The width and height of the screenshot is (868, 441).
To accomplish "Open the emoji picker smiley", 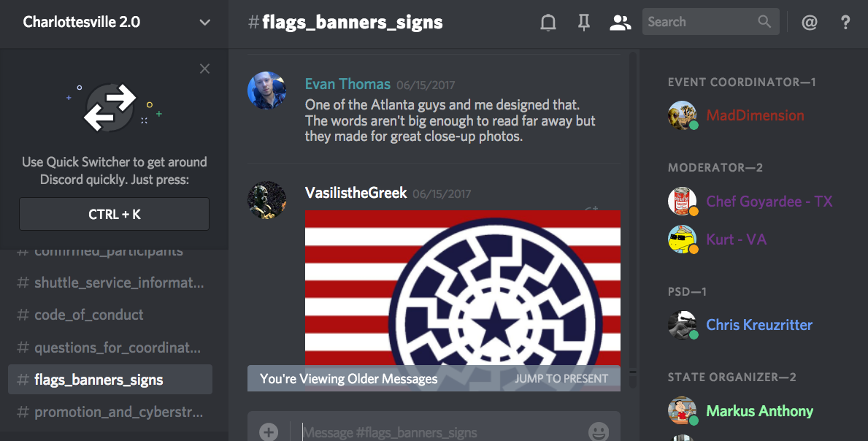I will click(599, 431).
